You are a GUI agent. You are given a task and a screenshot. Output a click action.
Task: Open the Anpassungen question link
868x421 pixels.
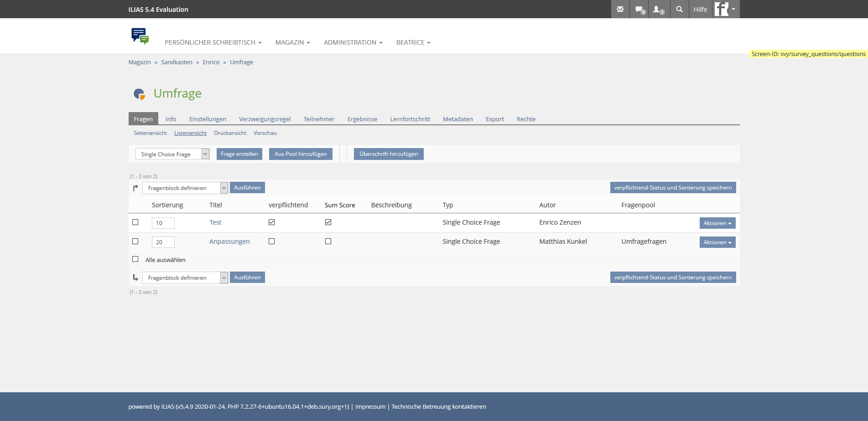click(x=229, y=241)
